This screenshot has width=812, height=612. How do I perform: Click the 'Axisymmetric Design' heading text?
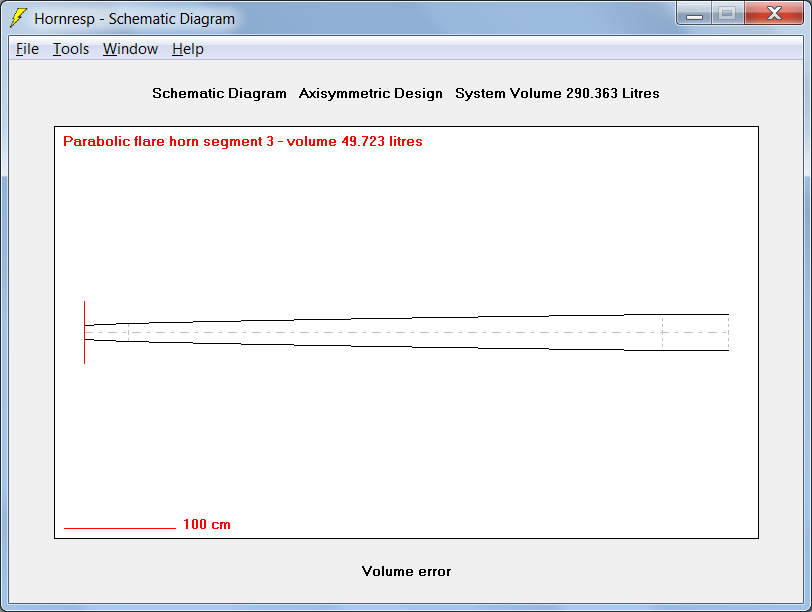[x=371, y=93]
